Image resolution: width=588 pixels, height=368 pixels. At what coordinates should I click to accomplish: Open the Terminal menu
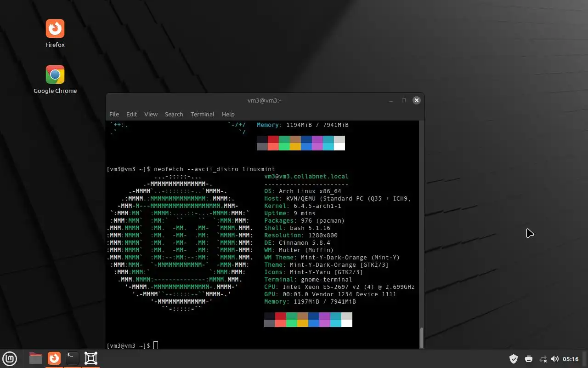[x=203, y=114]
